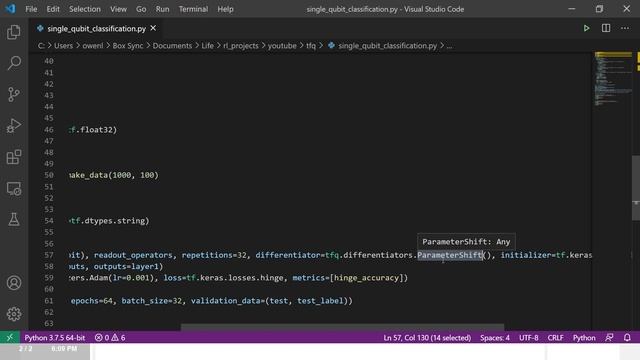The image size is (640, 360).
Task: Change encoding via UTF-8
Action: tap(529, 338)
